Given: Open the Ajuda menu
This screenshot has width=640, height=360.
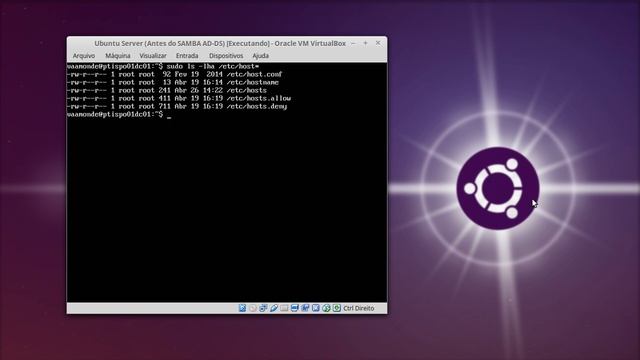Looking at the screenshot, I should coord(260,56).
